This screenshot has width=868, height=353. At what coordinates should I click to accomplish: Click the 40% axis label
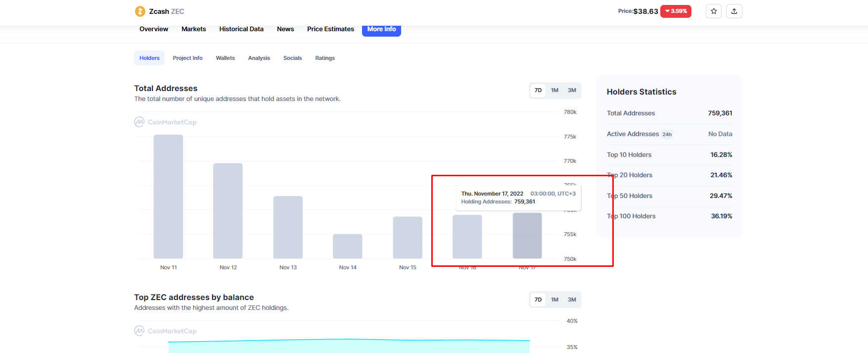tap(572, 321)
